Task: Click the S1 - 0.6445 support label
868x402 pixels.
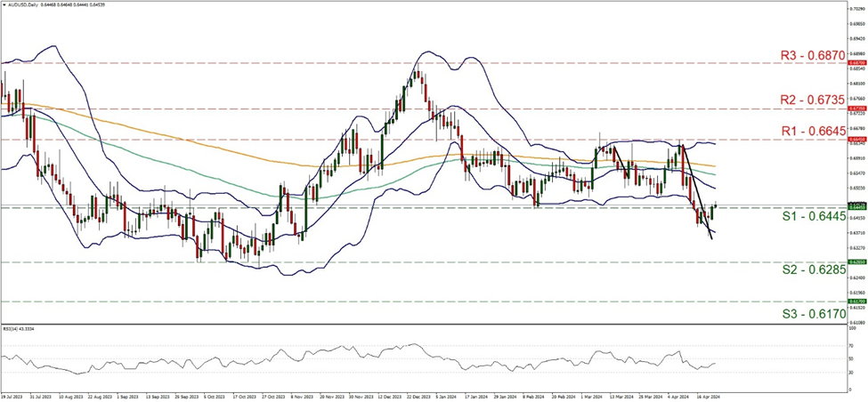Action: (x=808, y=218)
